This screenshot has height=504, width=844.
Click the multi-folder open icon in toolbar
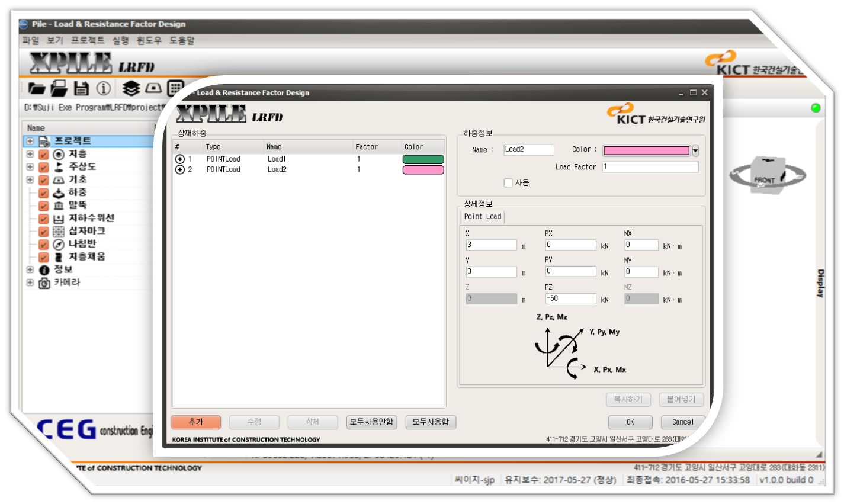click(59, 88)
